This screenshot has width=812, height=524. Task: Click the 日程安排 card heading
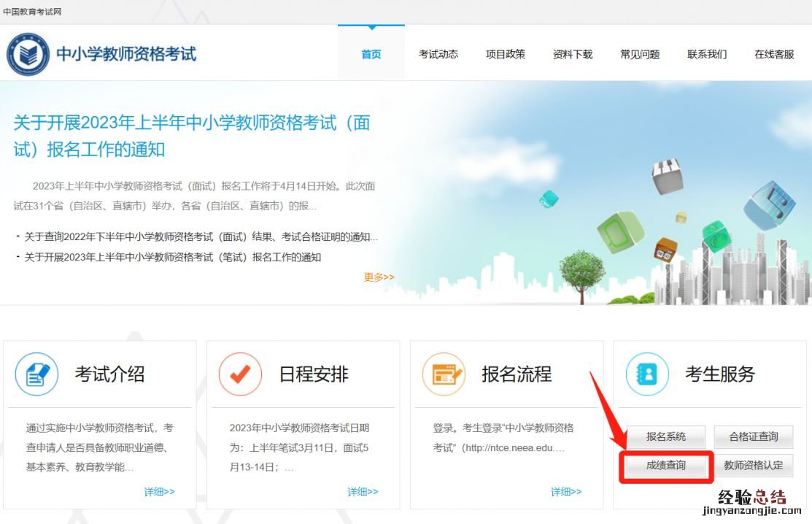[x=313, y=374]
